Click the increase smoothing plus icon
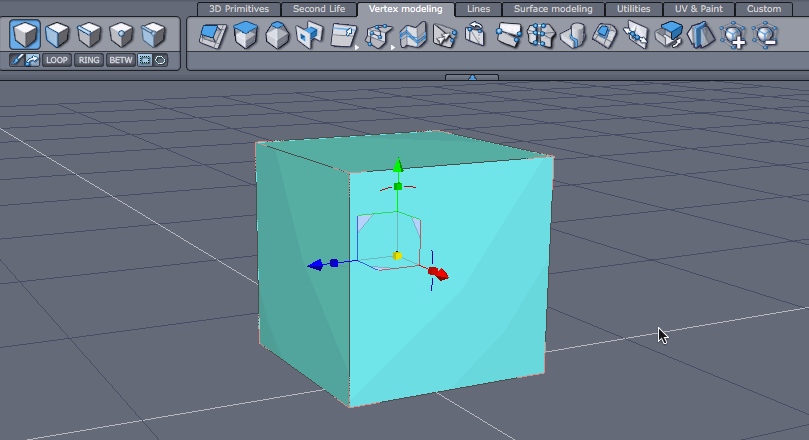Image resolution: width=809 pixels, height=440 pixels. pyautogui.click(x=733, y=36)
